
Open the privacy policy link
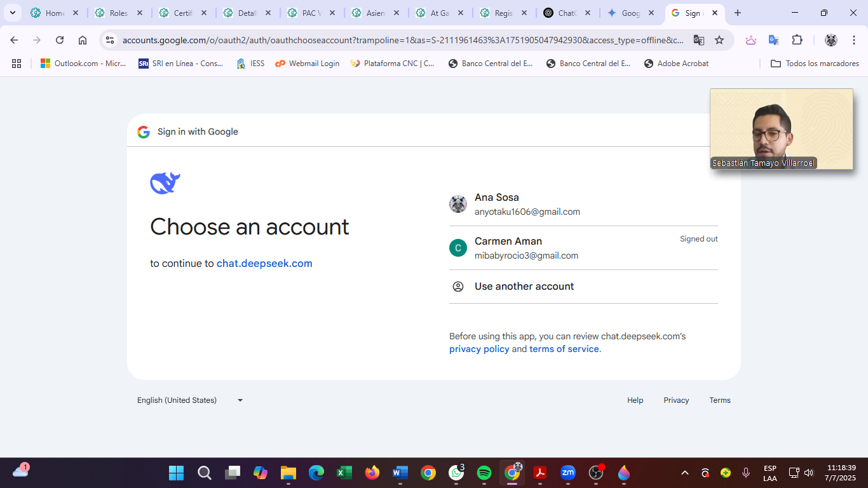click(x=479, y=349)
